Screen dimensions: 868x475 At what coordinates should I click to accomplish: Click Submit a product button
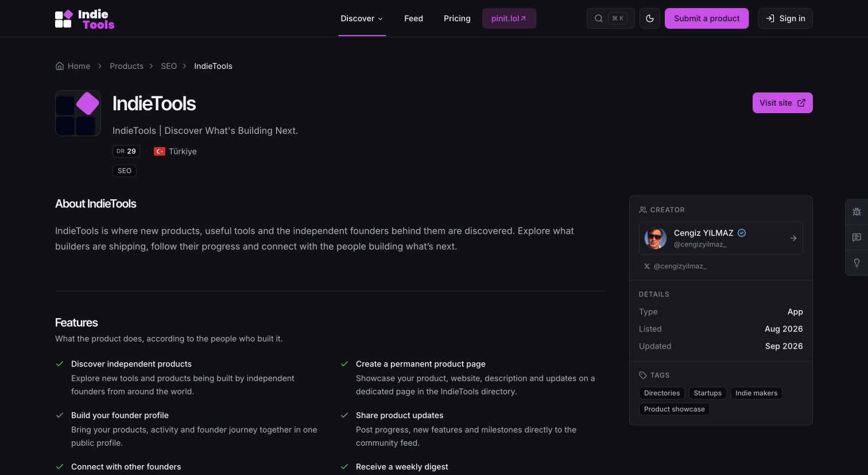point(707,18)
